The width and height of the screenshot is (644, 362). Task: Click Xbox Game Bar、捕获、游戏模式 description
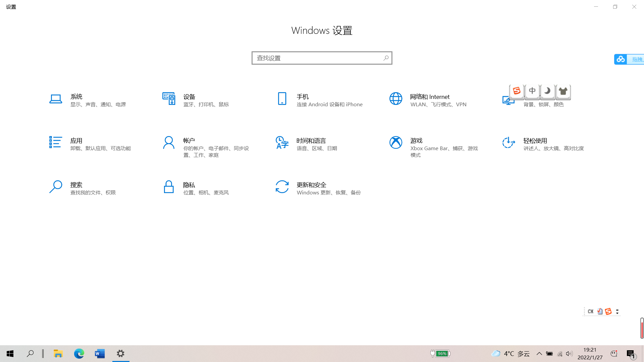point(444,152)
